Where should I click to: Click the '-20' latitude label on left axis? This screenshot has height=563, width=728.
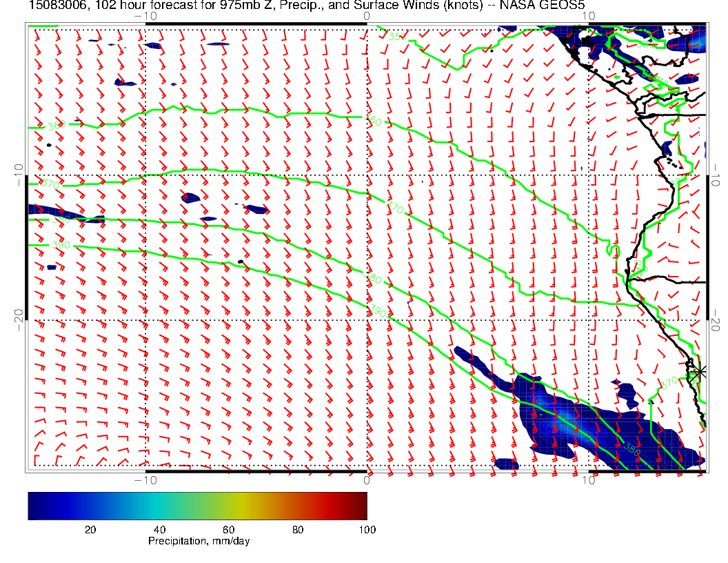pos(19,321)
